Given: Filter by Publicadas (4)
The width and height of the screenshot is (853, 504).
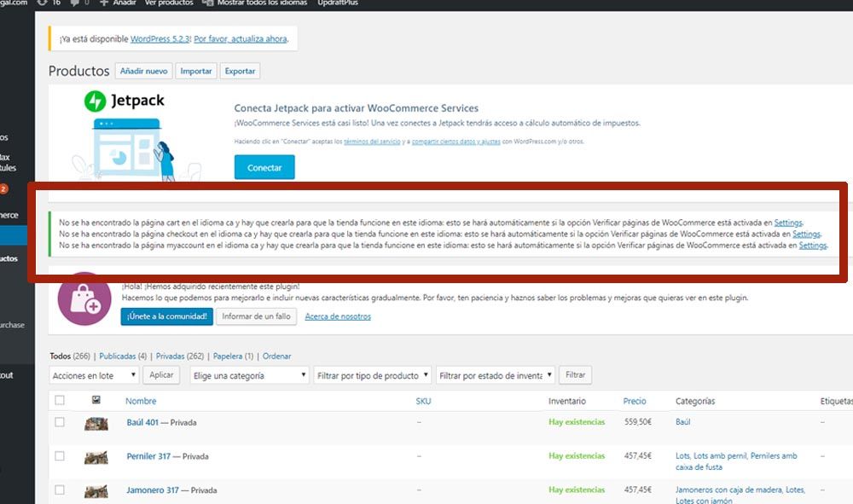Looking at the screenshot, I should click(x=123, y=356).
